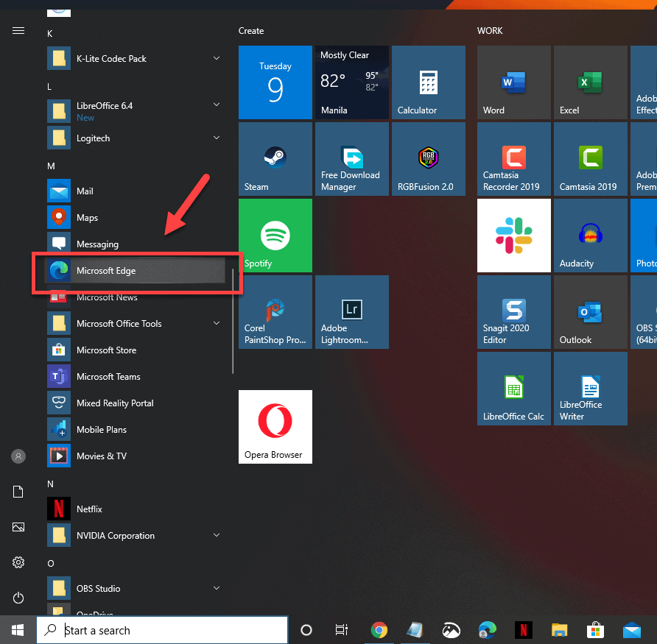Launch RGBFusion 2.0 tile
Screen dimensions: 657x644
428,159
